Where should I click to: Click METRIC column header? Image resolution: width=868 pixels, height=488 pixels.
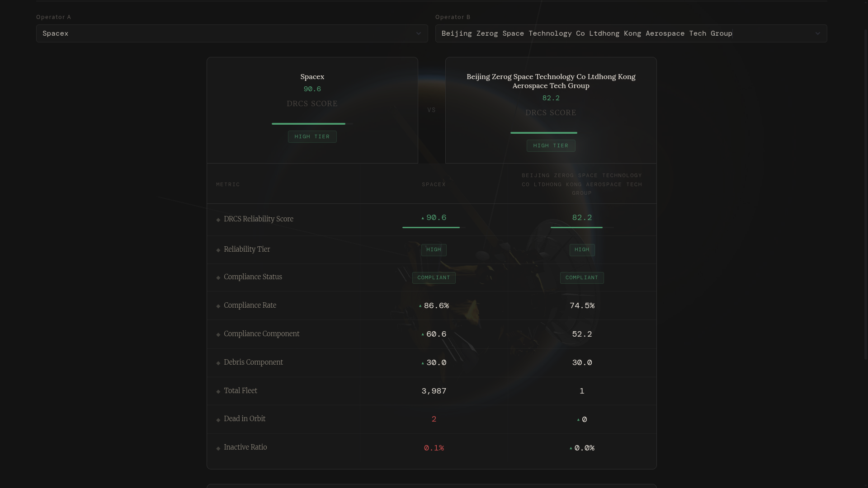click(x=228, y=184)
